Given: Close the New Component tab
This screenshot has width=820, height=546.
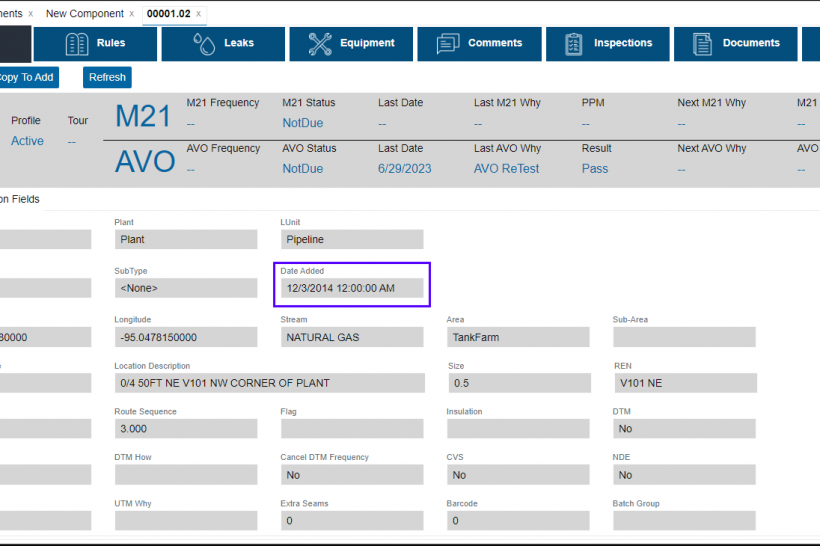Looking at the screenshot, I should point(130,14).
